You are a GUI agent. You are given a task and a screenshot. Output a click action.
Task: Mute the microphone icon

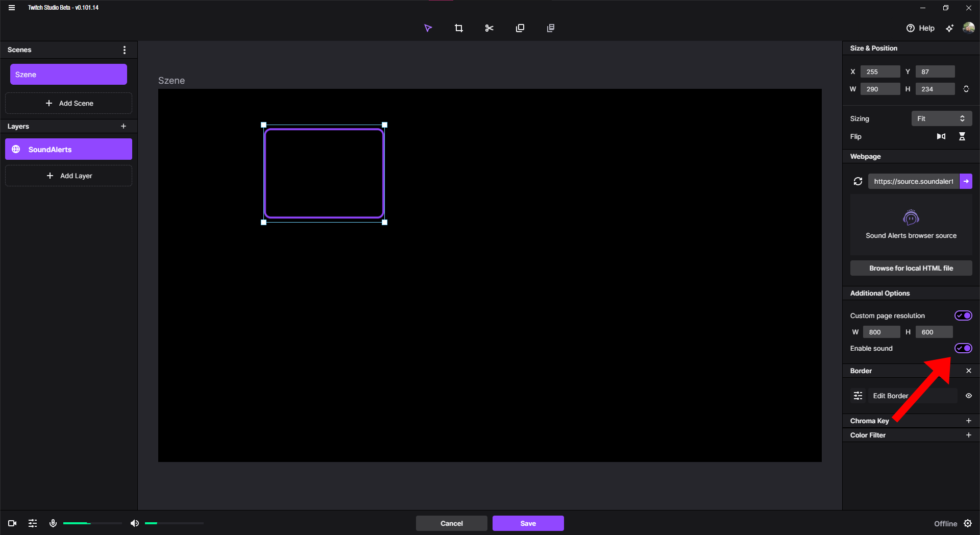coord(53,523)
